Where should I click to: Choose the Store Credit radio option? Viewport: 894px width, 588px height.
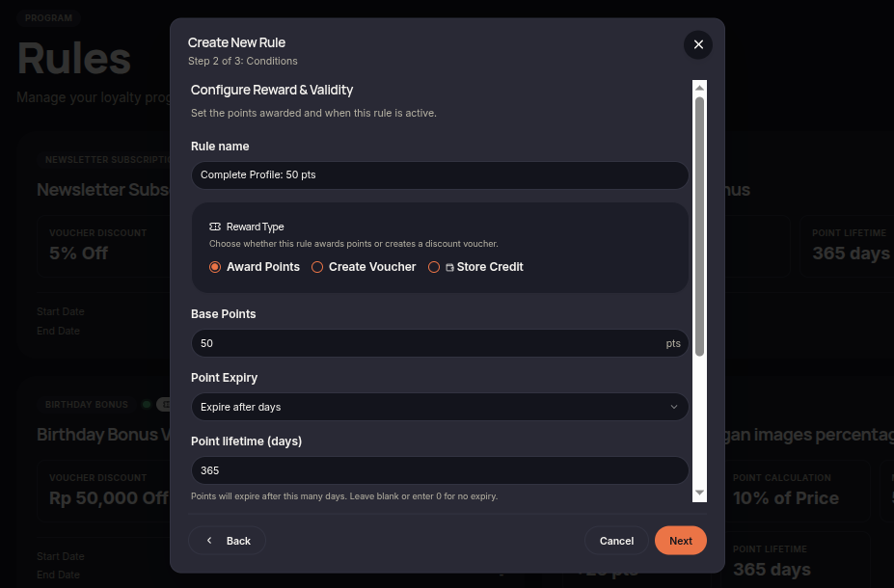tap(434, 267)
